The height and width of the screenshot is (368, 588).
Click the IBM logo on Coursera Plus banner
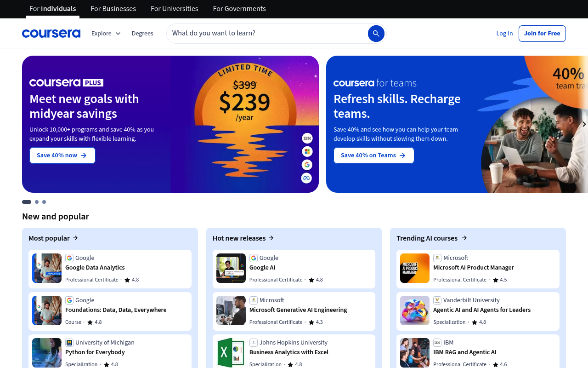click(x=307, y=138)
